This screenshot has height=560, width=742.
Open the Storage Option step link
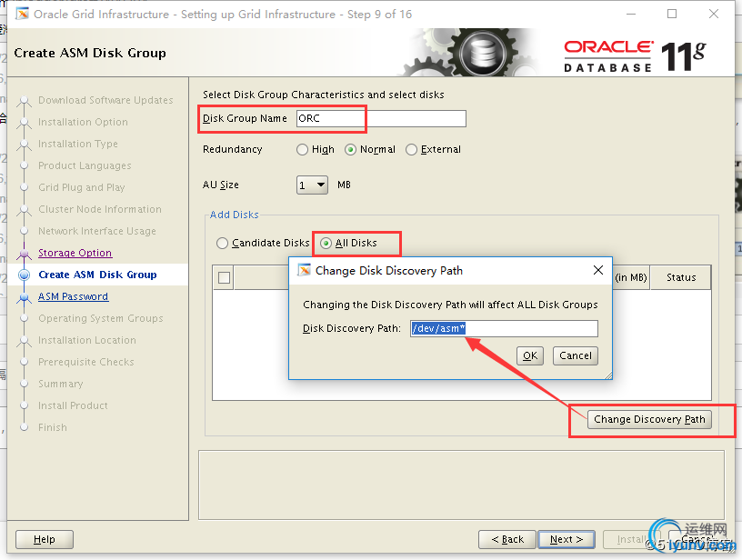(x=75, y=253)
